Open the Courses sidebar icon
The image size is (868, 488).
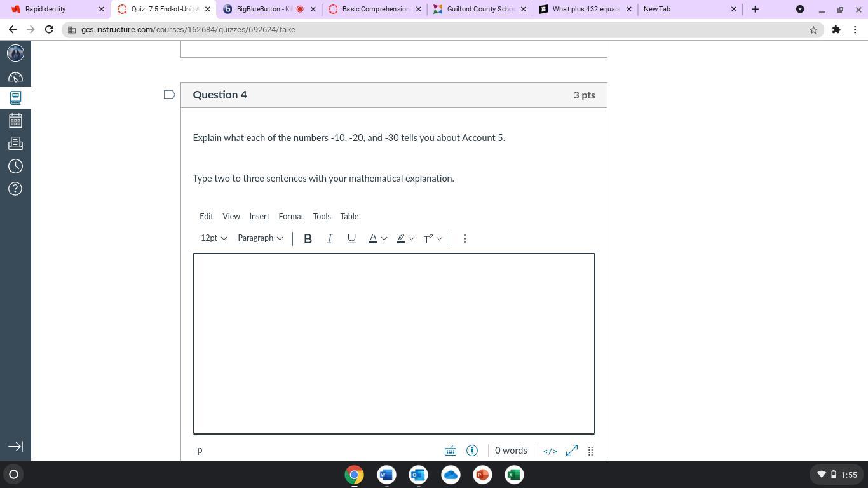pyautogui.click(x=15, y=98)
